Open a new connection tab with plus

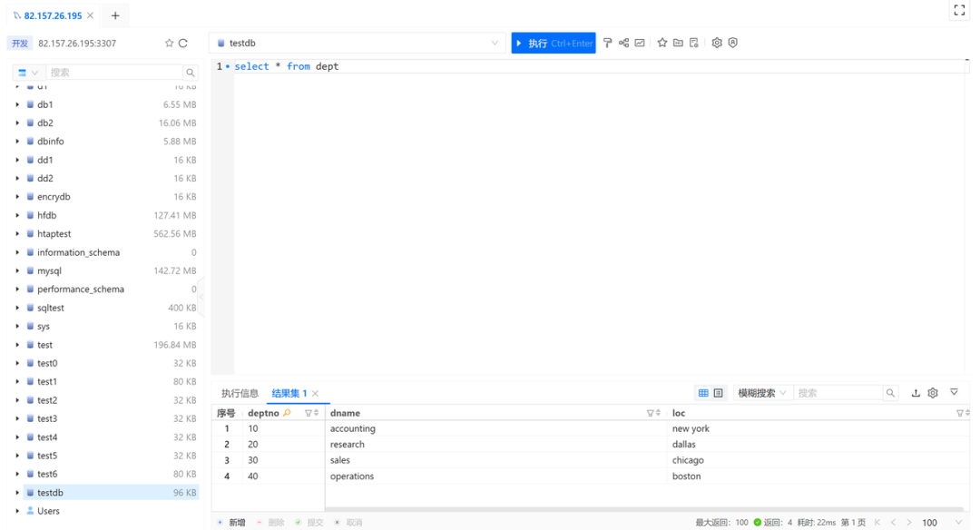[x=115, y=15]
